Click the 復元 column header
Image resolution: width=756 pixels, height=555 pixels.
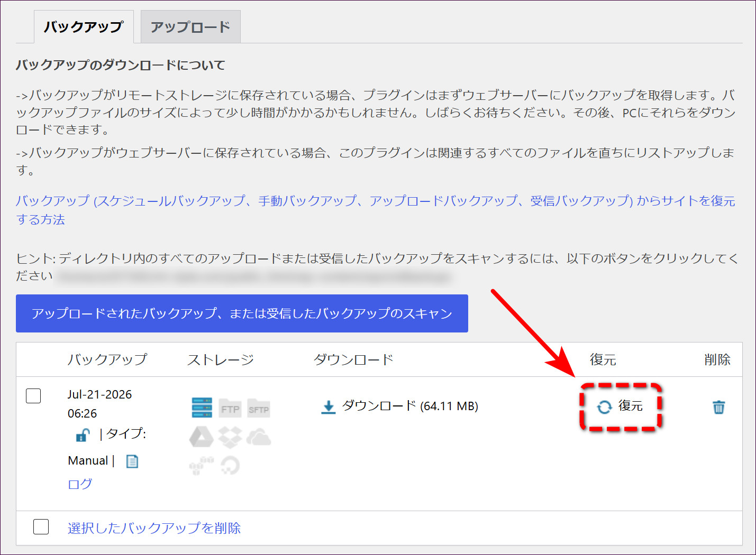[x=603, y=360]
